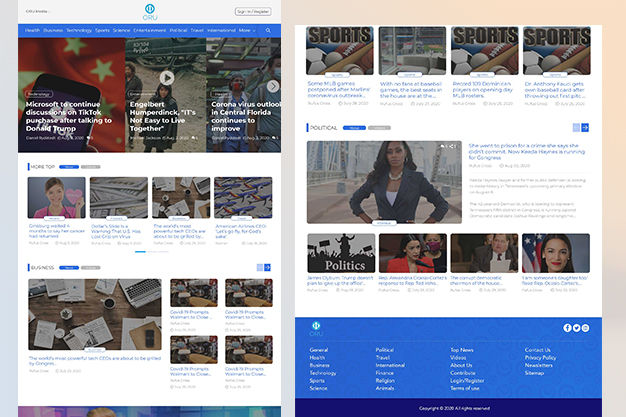Click Sitemap in the footer
Image resolution: width=626 pixels, height=417 pixels.
click(x=534, y=373)
